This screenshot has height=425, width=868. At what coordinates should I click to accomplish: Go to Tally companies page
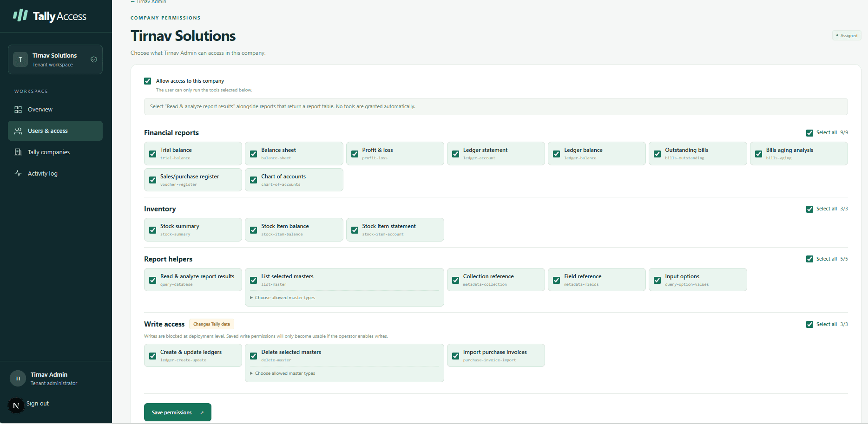click(55, 152)
